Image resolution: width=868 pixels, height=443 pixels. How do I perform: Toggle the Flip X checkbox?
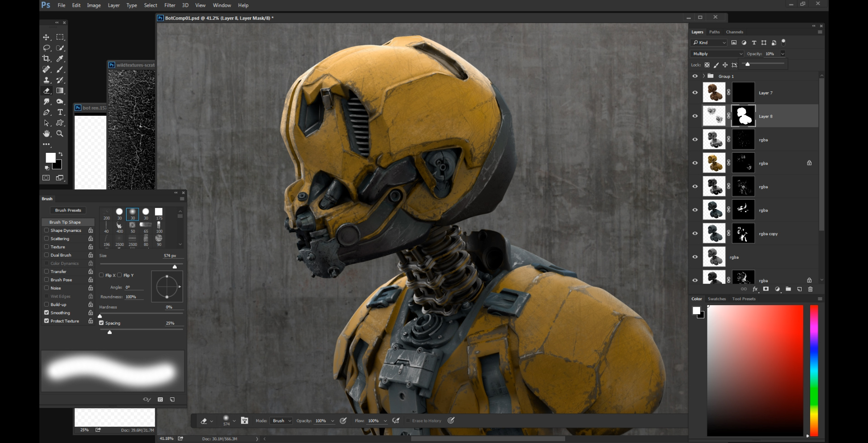[101, 275]
